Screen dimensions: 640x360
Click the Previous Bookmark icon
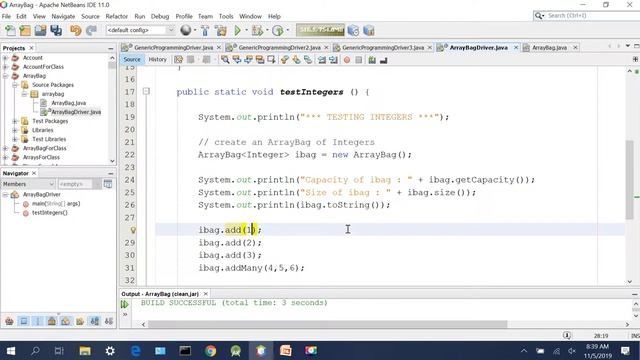[285, 60]
